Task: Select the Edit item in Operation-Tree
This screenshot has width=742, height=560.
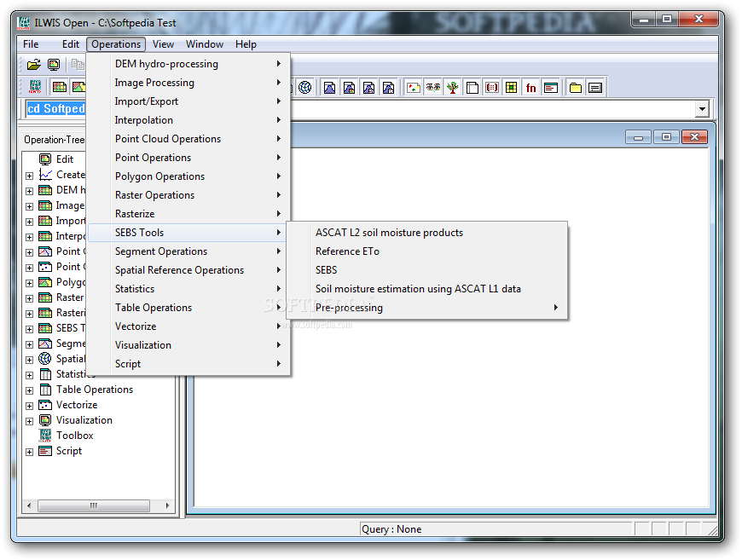Action: (x=65, y=159)
